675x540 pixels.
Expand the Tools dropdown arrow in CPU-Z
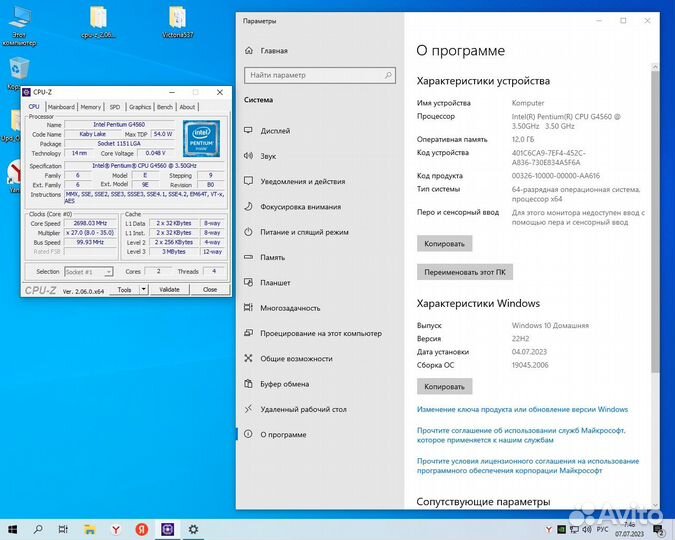pyautogui.click(x=144, y=289)
